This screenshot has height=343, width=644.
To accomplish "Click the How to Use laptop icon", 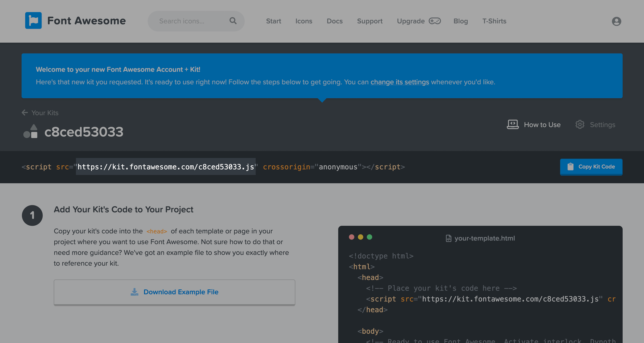I will click(512, 124).
